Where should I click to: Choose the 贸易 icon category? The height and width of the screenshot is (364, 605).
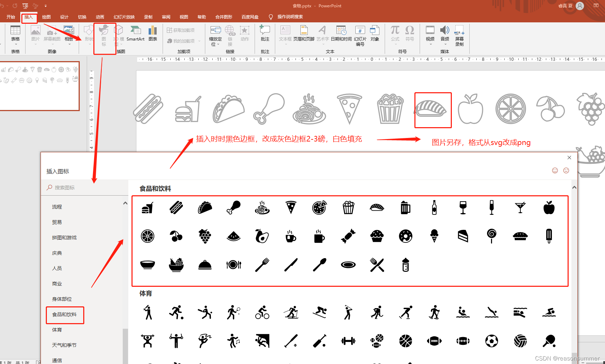click(57, 222)
